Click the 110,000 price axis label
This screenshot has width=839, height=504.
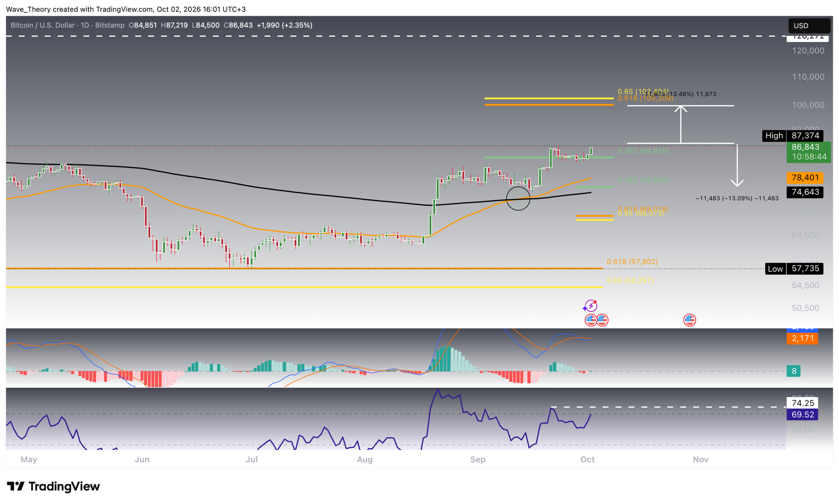click(x=808, y=77)
